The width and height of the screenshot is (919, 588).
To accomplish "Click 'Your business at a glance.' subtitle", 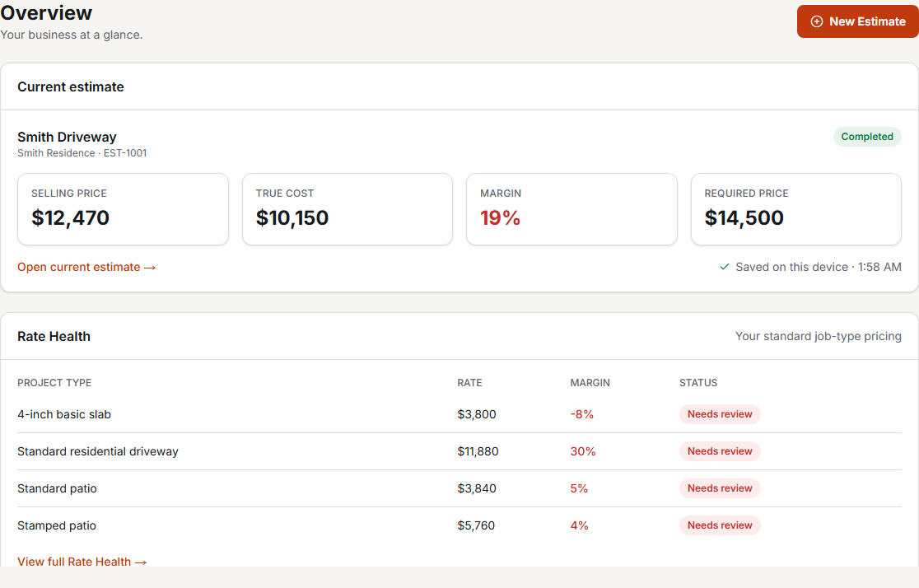I will pos(72,35).
